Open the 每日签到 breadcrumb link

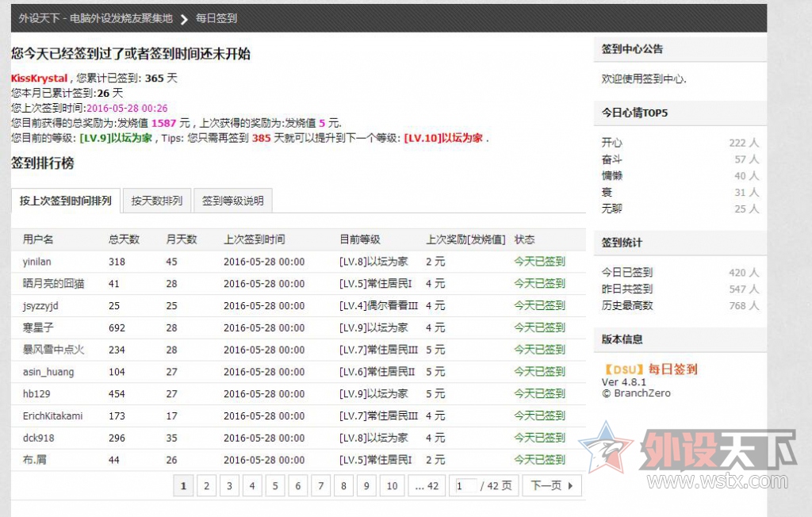click(216, 18)
